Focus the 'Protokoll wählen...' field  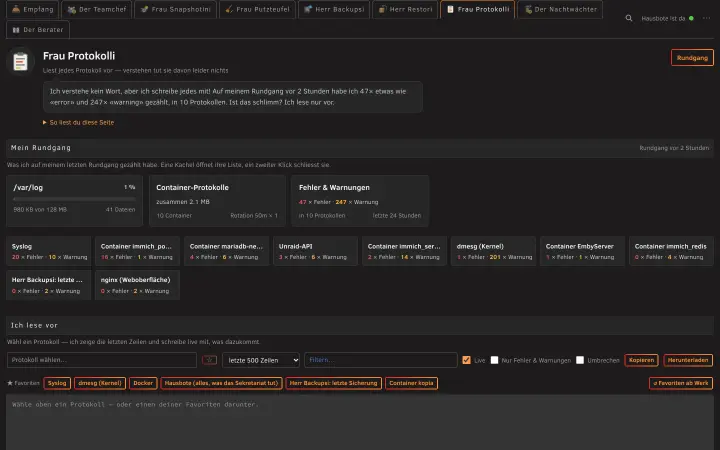(x=102, y=360)
